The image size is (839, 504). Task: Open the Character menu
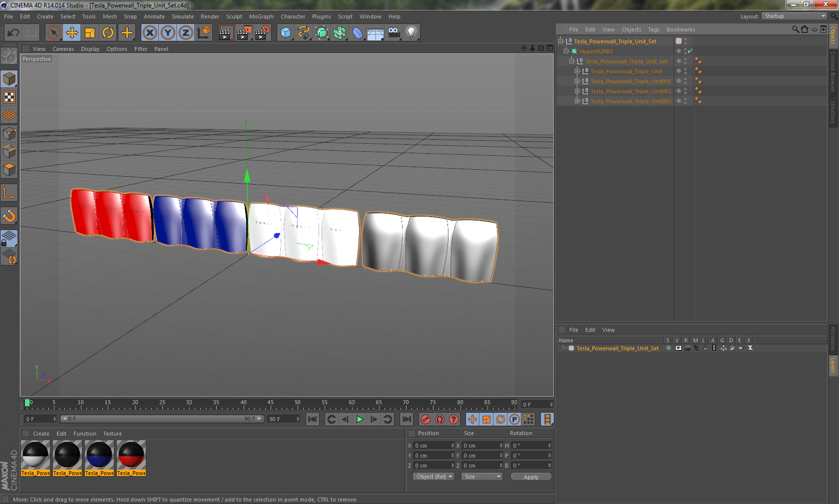tap(293, 16)
